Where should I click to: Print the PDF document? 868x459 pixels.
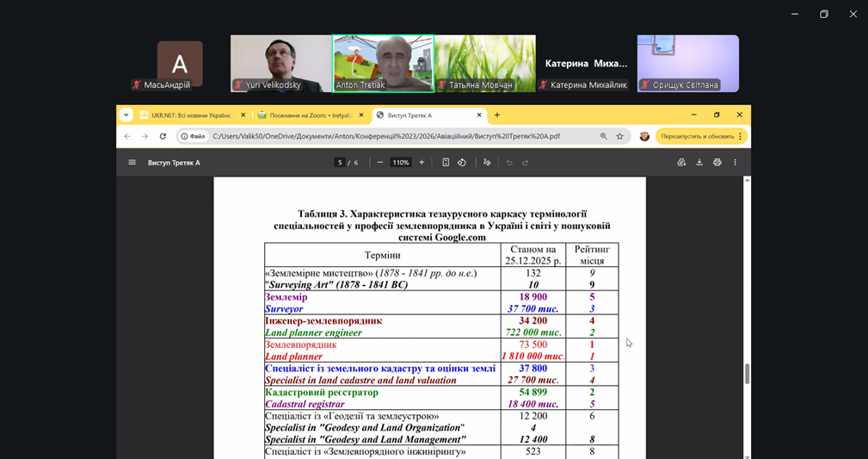click(717, 163)
